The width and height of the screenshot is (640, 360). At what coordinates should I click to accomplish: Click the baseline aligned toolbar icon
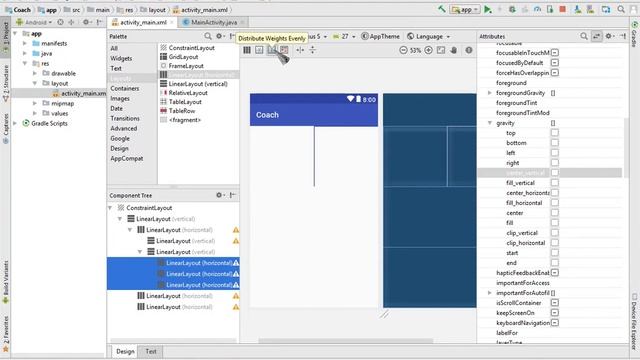click(x=259, y=50)
